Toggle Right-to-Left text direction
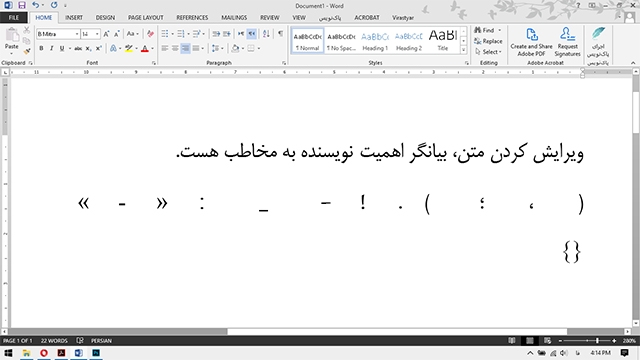Screen dimensions: 640x360 [252, 34]
